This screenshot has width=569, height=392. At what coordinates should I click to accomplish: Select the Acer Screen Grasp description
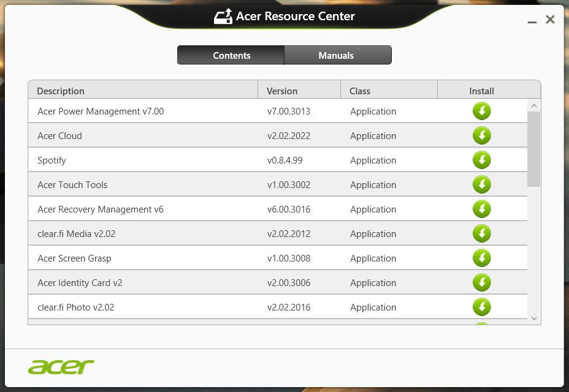coord(74,258)
